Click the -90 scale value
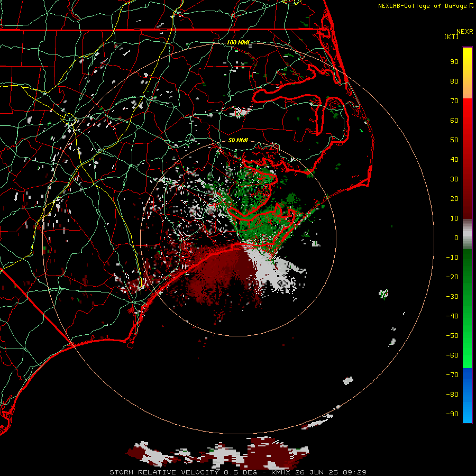 pos(452,414)
